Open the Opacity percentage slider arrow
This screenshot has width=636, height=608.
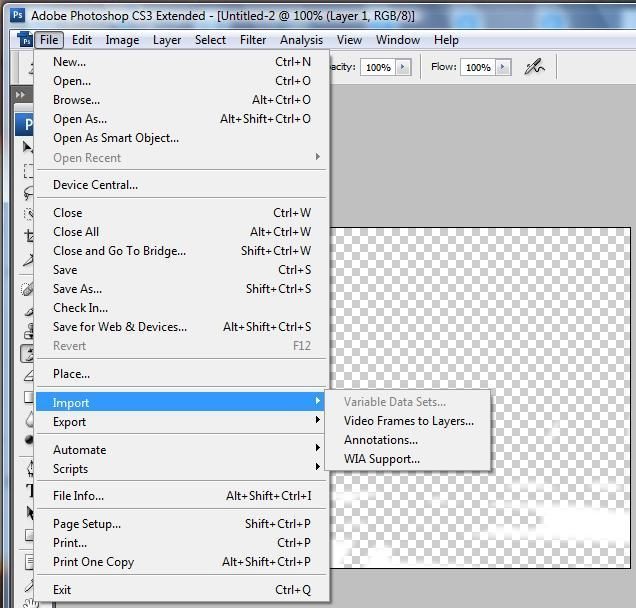403,67
